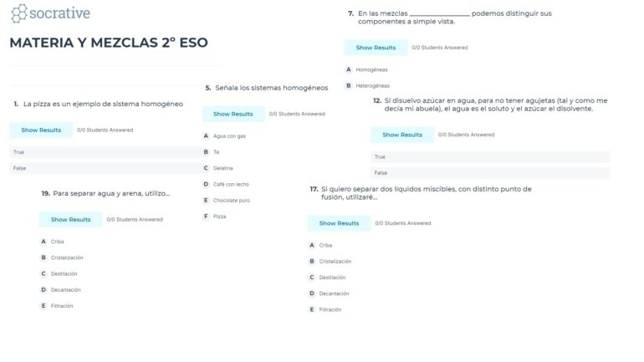Screen dimensions: 644x362
Task: Click the Socrative hexagon logo icon
Action: click(19, 13)
